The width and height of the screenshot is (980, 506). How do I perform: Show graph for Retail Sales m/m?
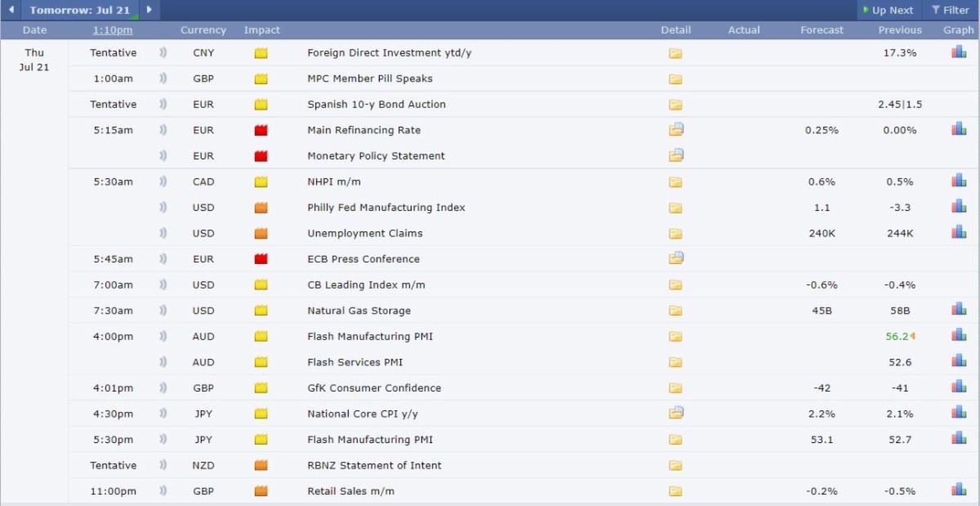(x=959, y=490)
